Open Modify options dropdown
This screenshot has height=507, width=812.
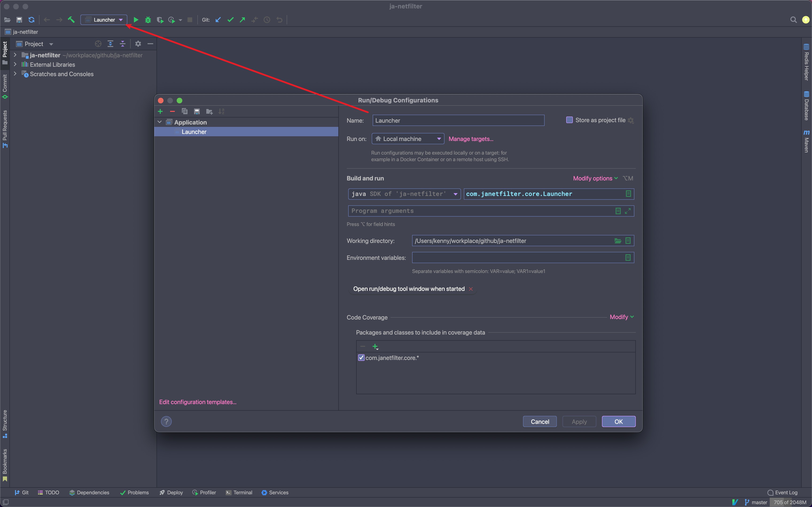click(x=595, y=178)
